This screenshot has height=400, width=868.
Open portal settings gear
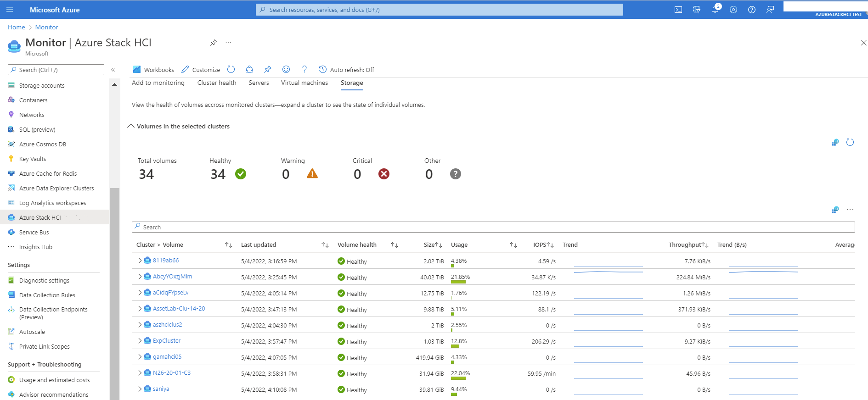point(733,10)
